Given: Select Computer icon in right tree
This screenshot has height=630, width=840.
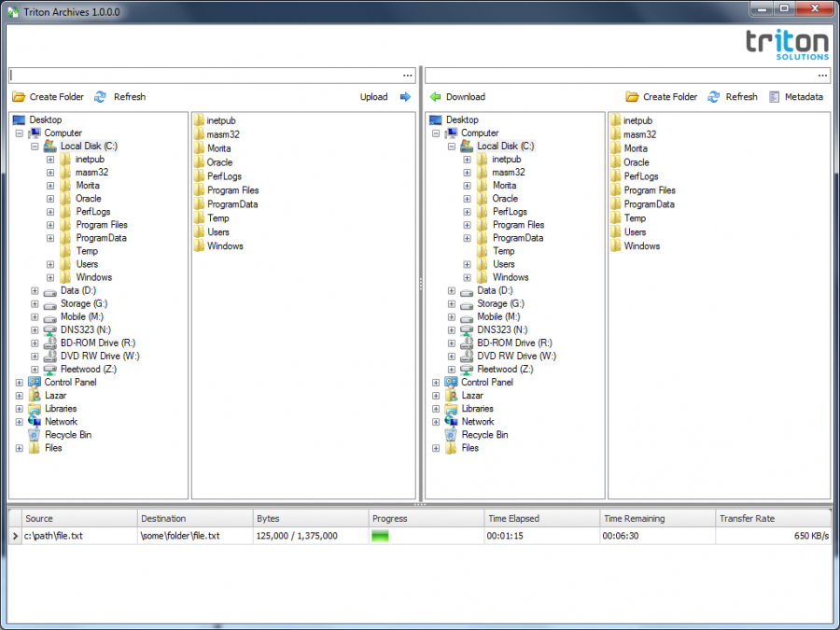Looking at the screenshot, I should click(451, 133).
